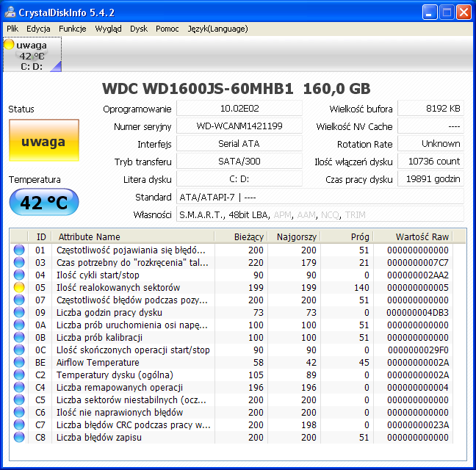
Task: Click the Wartość Raw column header
Action: [x=413, y=236]
